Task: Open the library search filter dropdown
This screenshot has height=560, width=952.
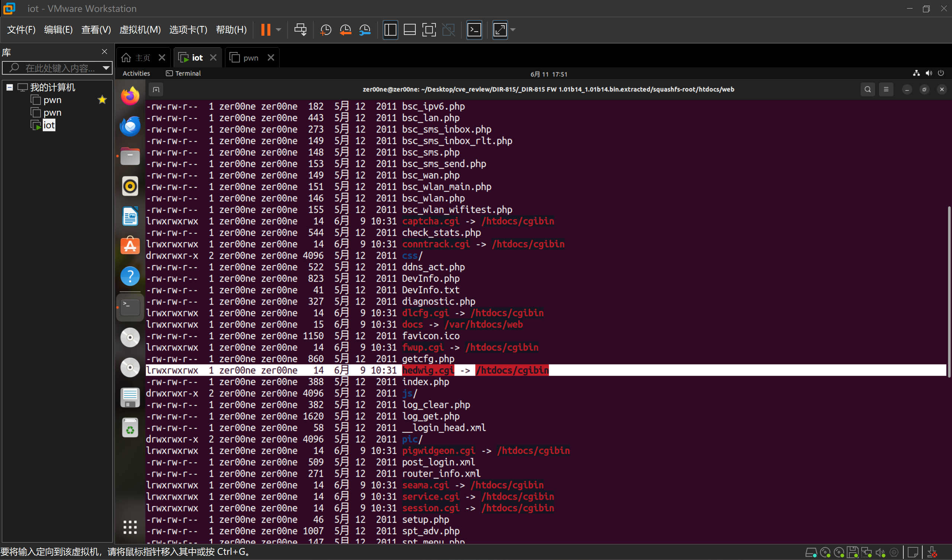Action: tap(106, 68)
